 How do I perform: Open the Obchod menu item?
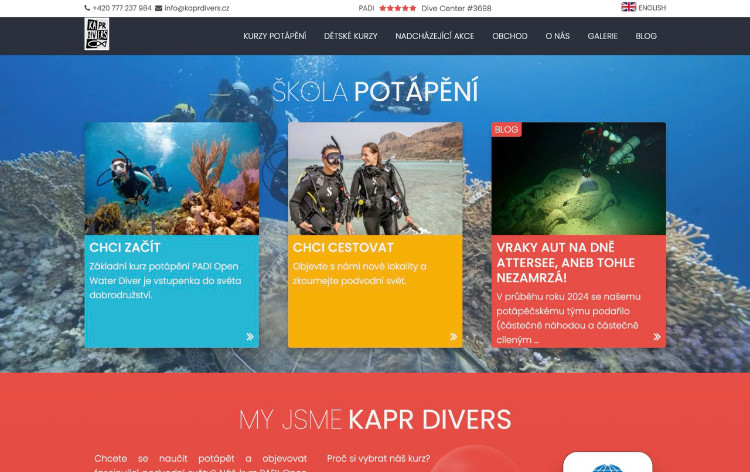(x=509, y=36)
